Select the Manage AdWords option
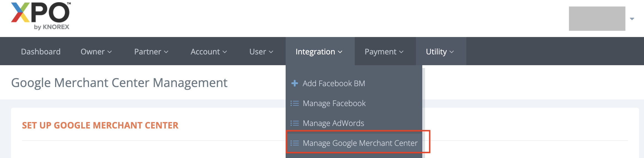The image size is (644, 158). 333,123
